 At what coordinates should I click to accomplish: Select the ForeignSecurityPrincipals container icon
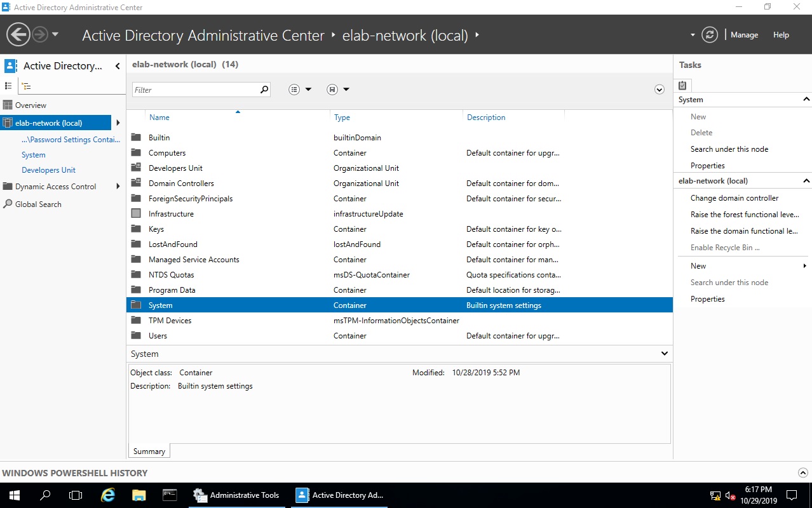tap(136, 198)
